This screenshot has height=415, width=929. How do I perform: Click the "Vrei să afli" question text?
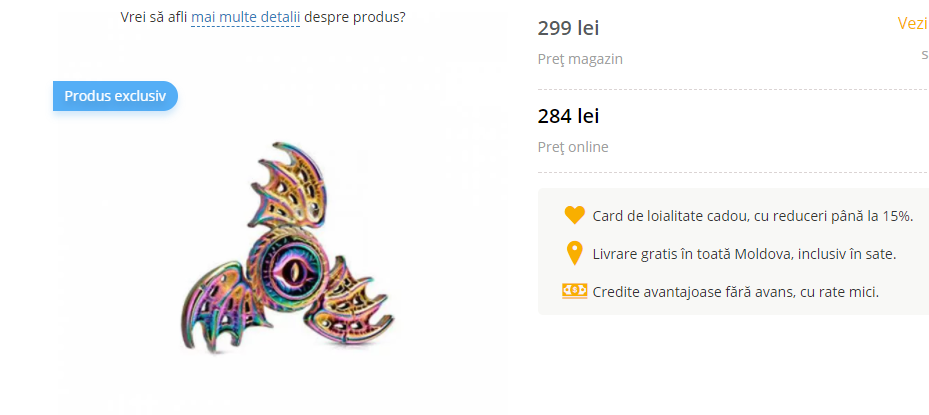click(x=152, y=18)
